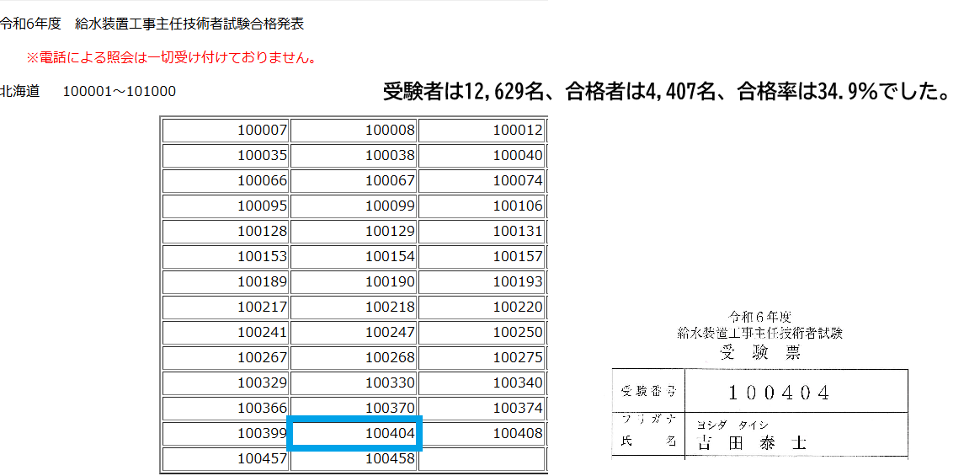Click table cell 100340

coord(482,382)
